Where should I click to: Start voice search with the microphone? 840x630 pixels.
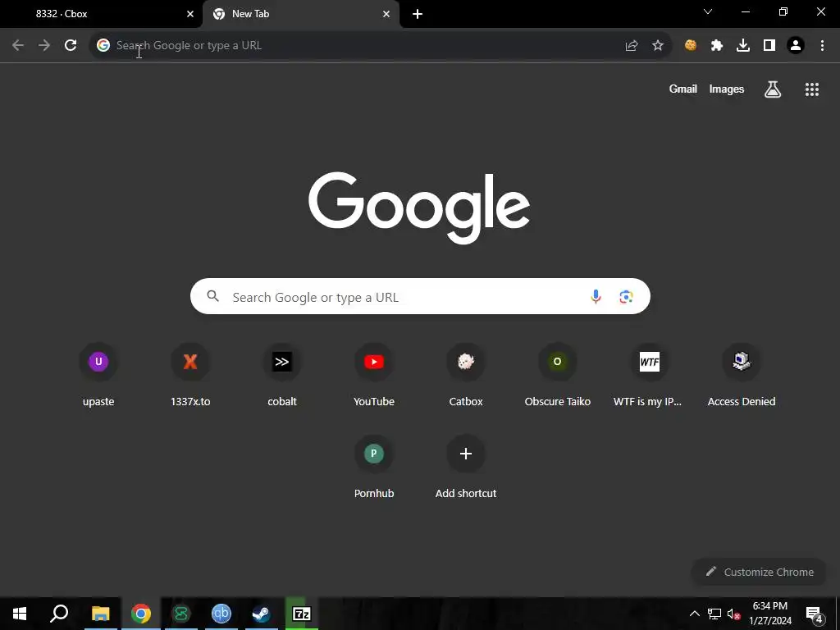pos(596,296)
